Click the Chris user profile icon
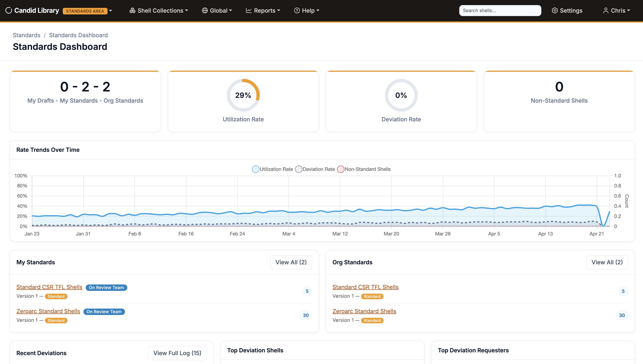643x364 pixels. 606,10
